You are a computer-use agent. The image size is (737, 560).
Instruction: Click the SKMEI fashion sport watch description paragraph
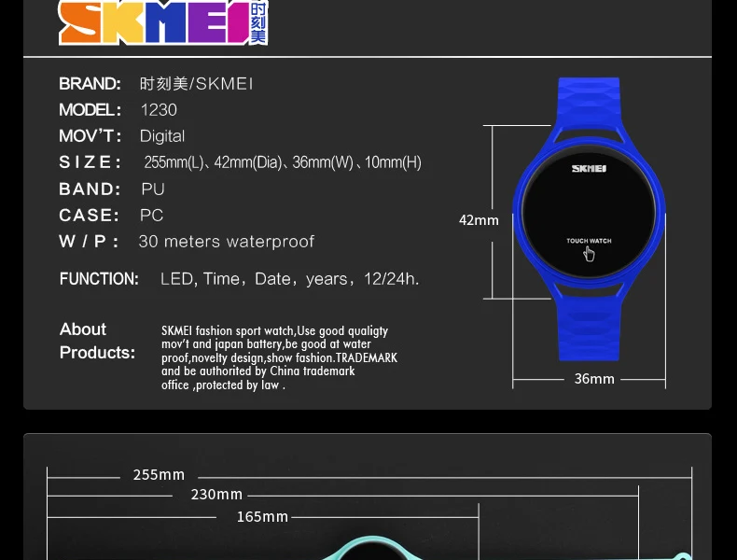(x=279, y=357)
